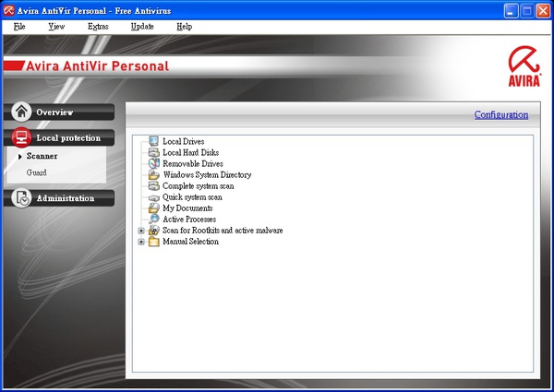
Task: Click the Local protection monitor icon
Action: 22,137
